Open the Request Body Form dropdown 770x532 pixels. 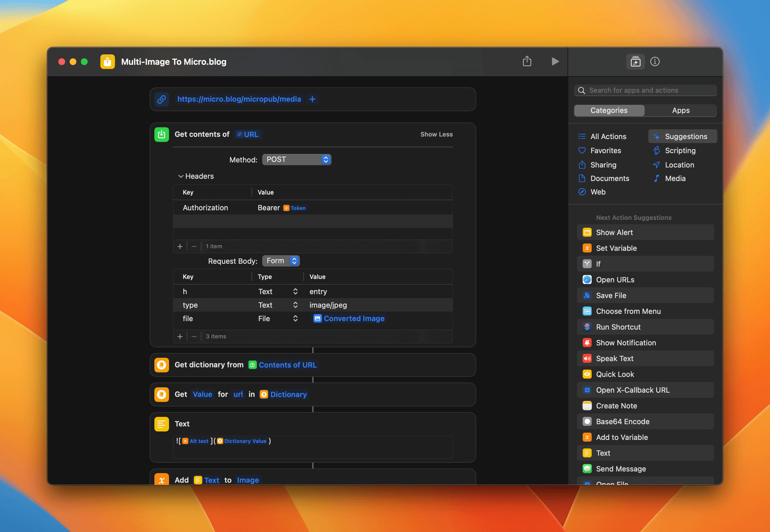coord(281,261)
